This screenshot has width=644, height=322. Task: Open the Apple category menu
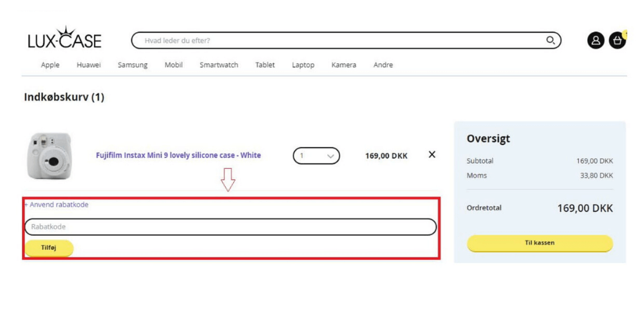tap(50, 65)
